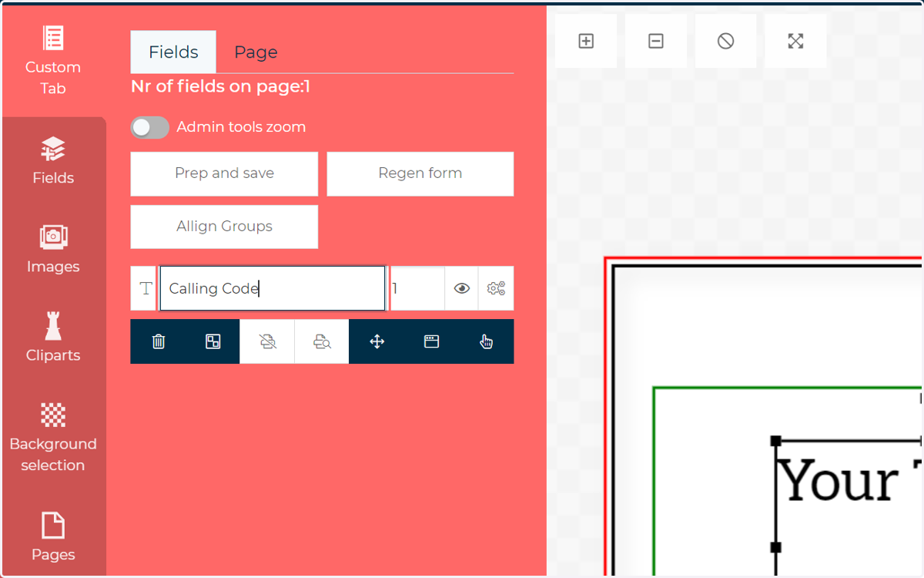The width and height of the screenshot is (924, 578).
Task: Open the Images sidebar section
Action: 53,250
